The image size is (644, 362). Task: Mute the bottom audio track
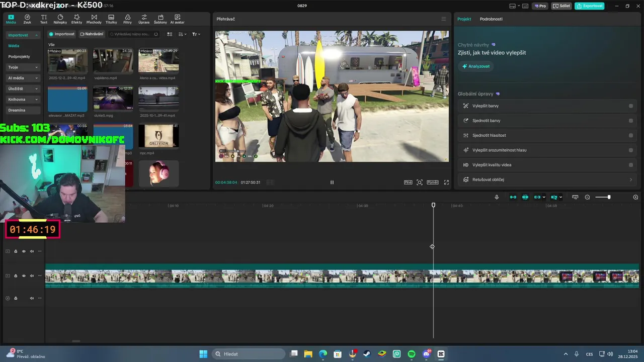32,298
